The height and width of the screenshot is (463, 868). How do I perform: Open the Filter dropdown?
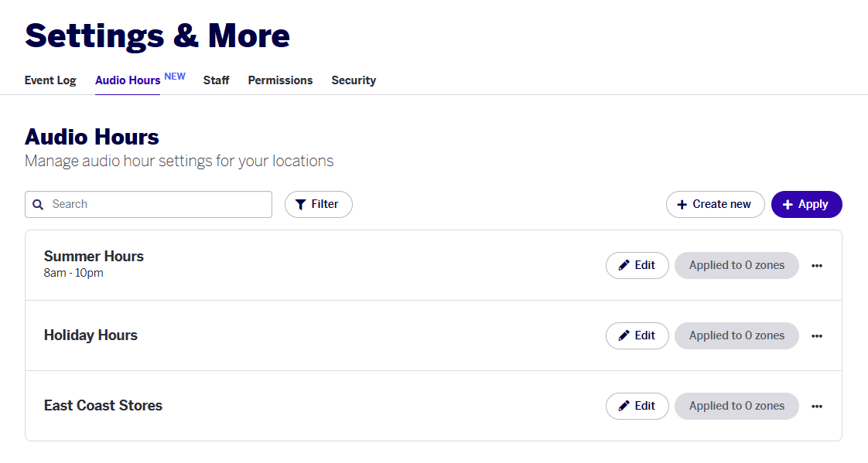tap(318, 205)
